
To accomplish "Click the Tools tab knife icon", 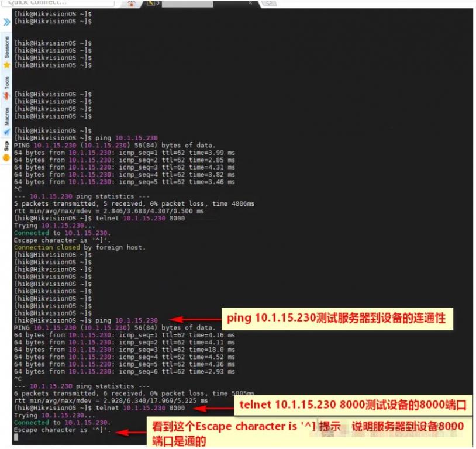I will coord(6,96).
